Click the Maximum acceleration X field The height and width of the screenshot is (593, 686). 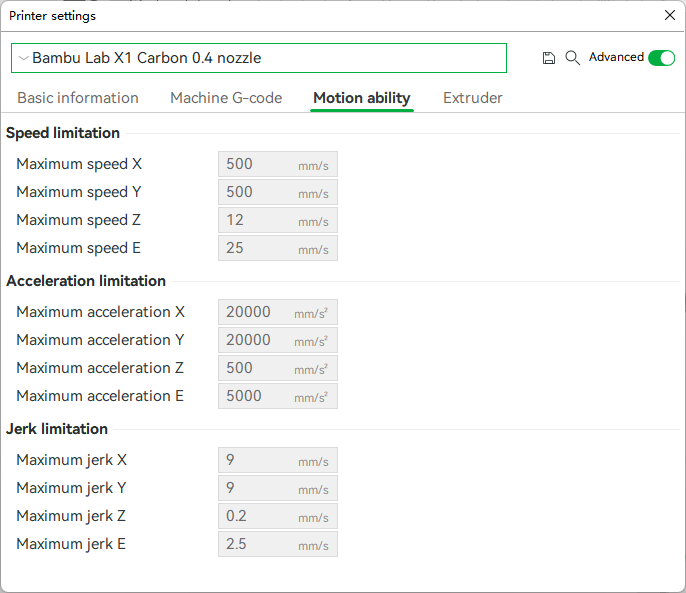coord(278,312)
